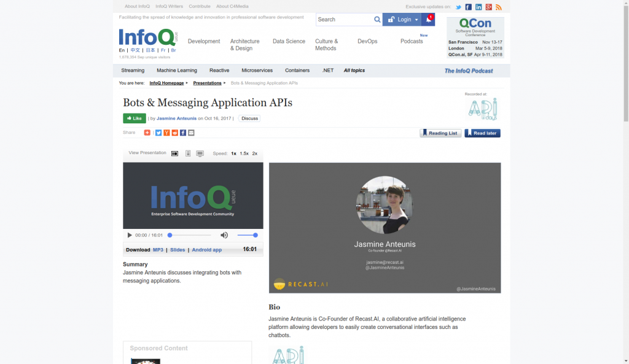The width and height of the screenshot is (629, 364).
Task: Open InfoQ's LinkedIn page in the header
Action: (x=479, y=7)
